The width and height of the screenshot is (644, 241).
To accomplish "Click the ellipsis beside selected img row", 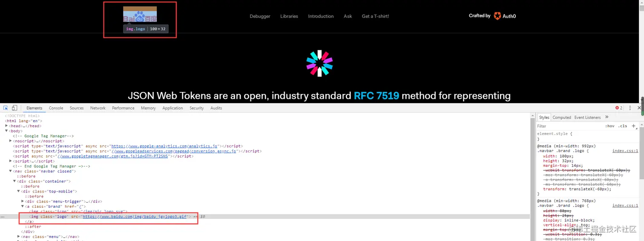I will 3,217.
